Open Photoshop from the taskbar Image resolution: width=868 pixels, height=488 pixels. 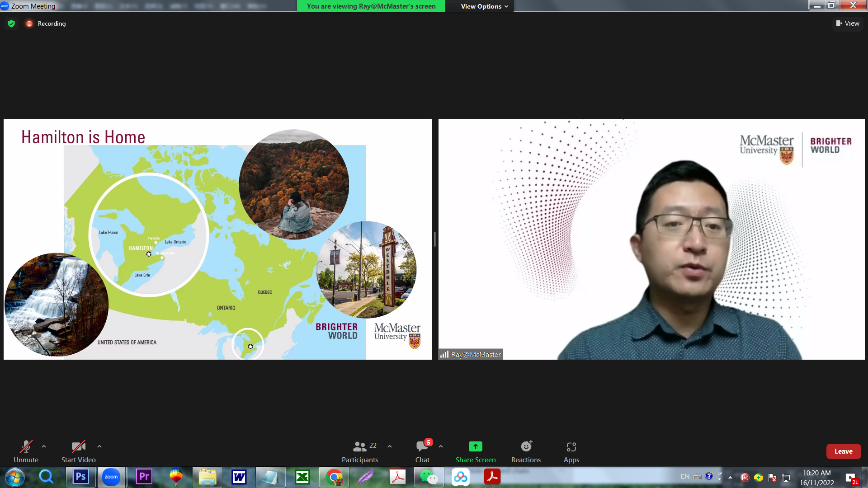81,477
